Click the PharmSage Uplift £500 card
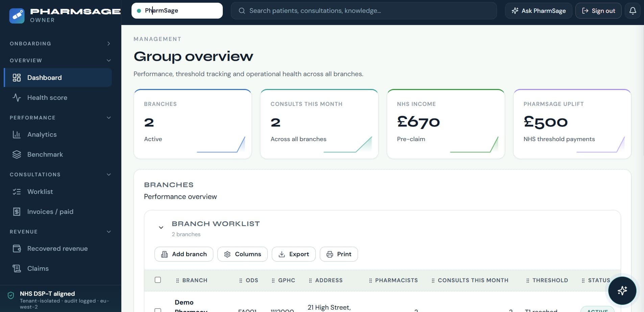644x312 pixels. coord(572,124)
